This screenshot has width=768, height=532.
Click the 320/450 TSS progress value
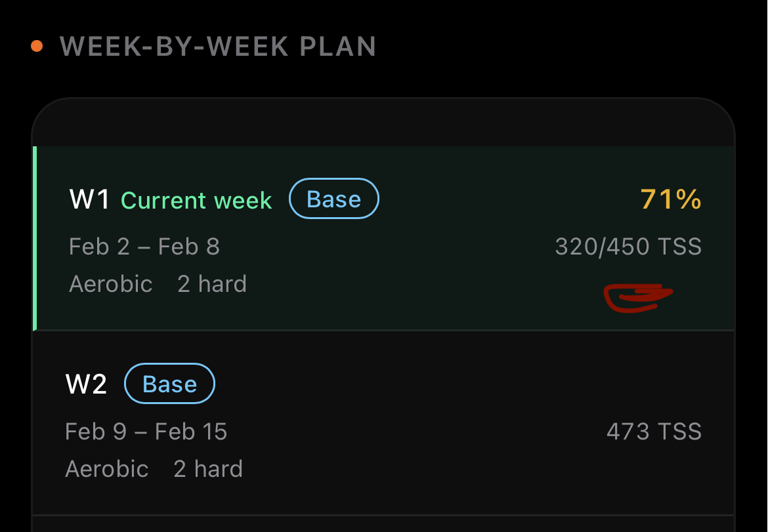(628, 247)
